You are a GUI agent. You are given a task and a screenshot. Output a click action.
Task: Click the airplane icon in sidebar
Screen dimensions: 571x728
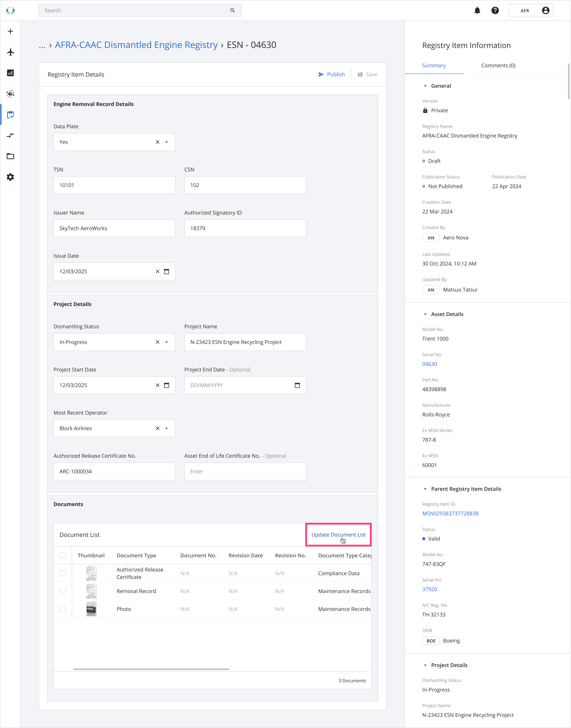click(10, 52)
